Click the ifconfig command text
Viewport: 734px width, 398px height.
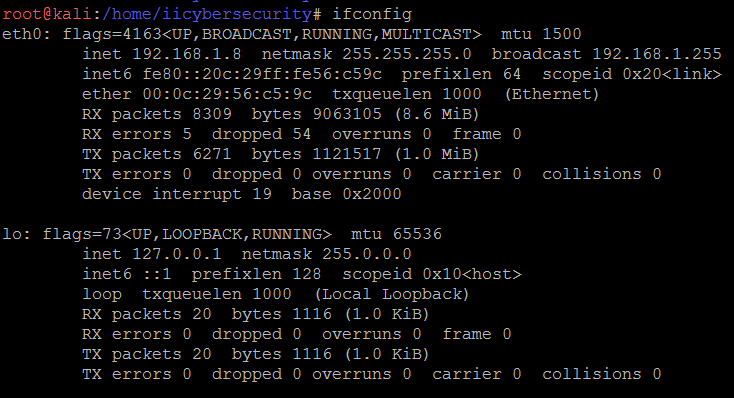372,15
